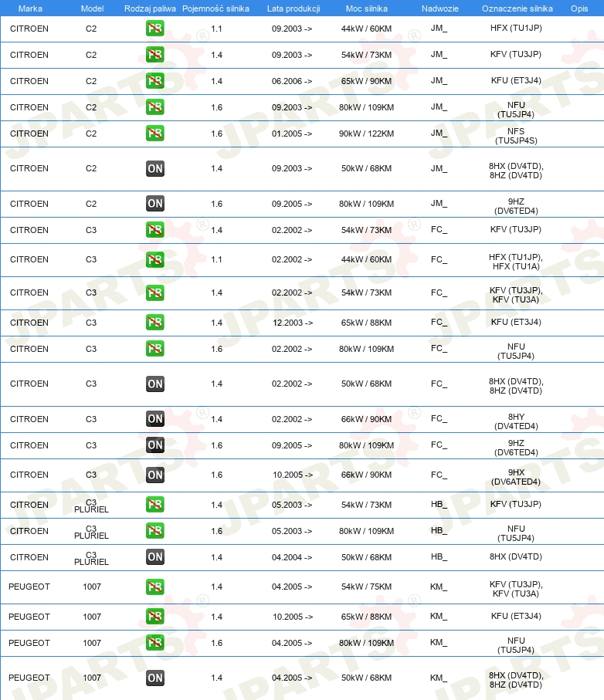Click PB icon in Peugeot 1007 1.6 row

tap(155, 643)
